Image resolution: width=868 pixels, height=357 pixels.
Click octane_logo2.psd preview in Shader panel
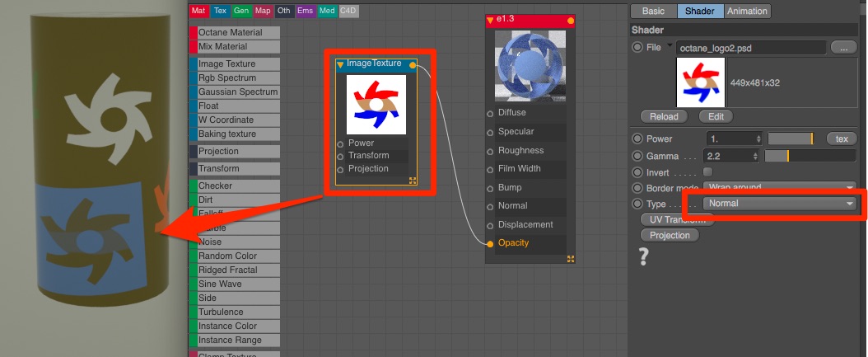pos(700,82)
